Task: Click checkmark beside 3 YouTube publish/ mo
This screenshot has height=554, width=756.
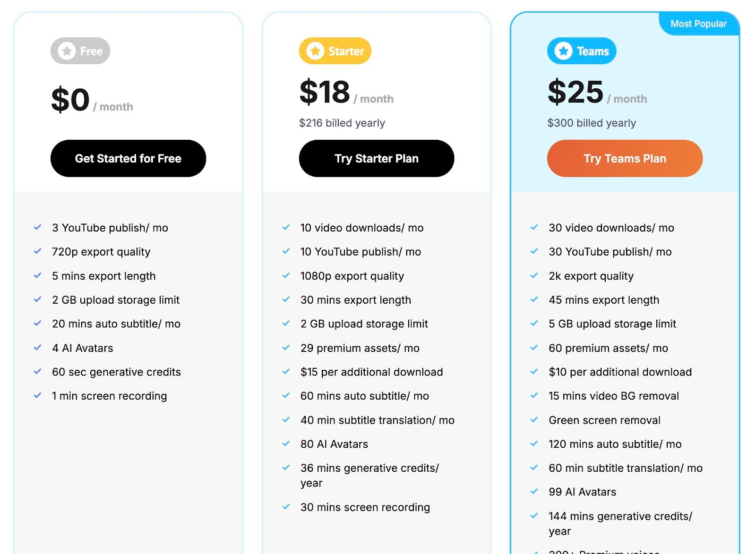Action: click(x=38, y=227)
